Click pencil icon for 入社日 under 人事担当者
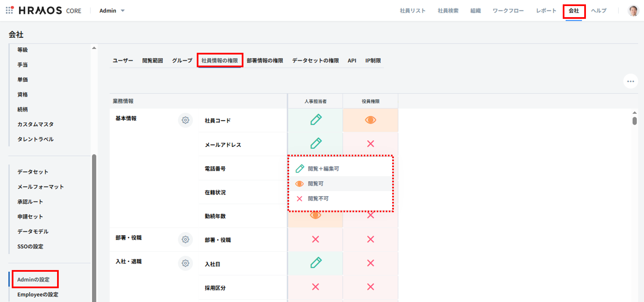The width and height of the screenshot is (644, 302). click(x=316, y=263)
